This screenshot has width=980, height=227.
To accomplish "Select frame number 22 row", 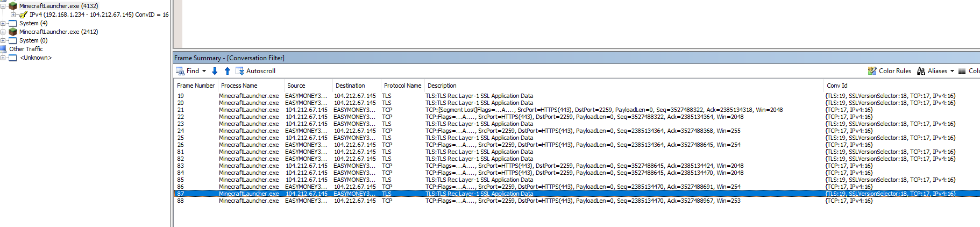I will click(577, 117).
